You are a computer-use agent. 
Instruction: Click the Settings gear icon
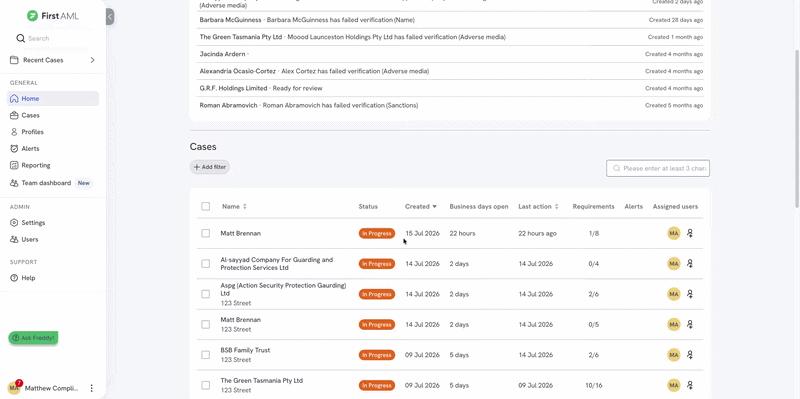[14, 222]
